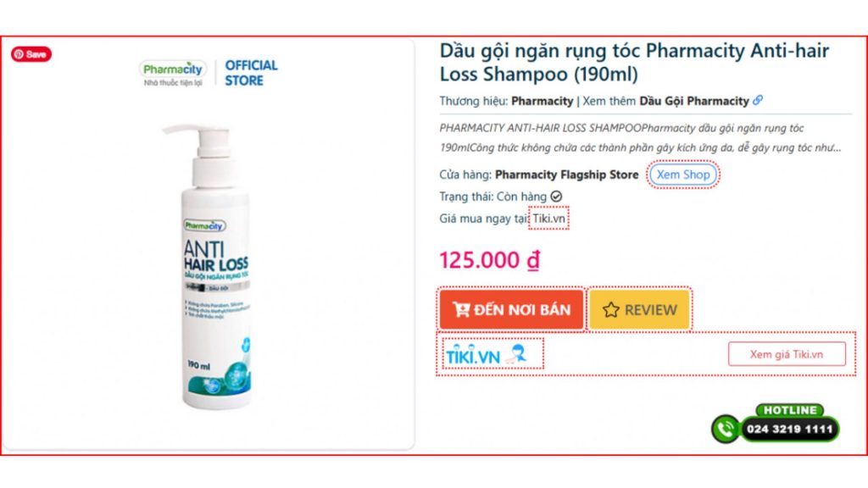Open the Pharmacity brand link after Thương hiệu
This screenshot has height=488, width=868.
(542, 102)
